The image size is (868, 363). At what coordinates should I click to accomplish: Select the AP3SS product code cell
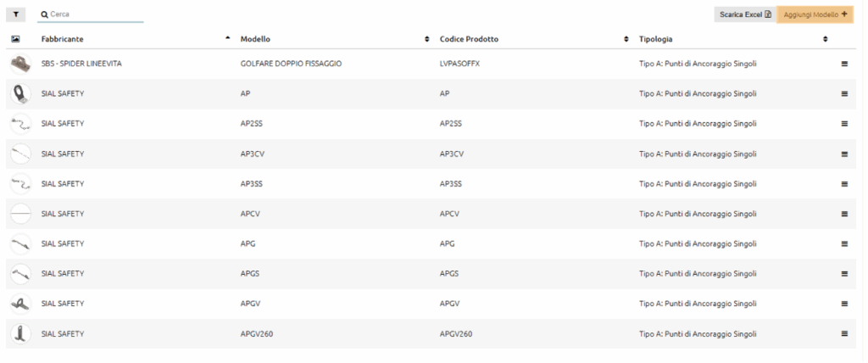click(x=451, y=183)
